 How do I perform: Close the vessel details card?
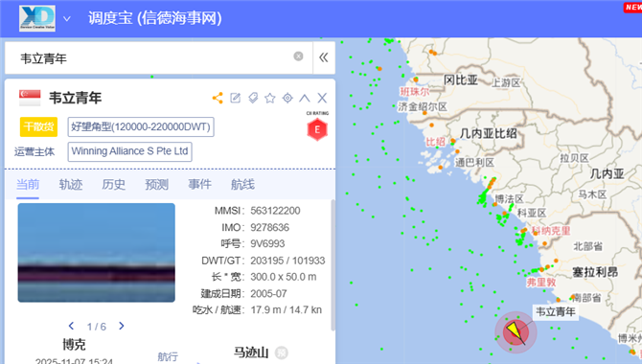[322, 98]
